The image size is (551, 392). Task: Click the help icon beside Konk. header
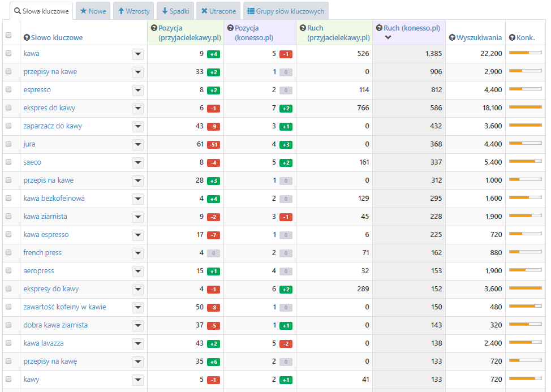pos(513,38)
